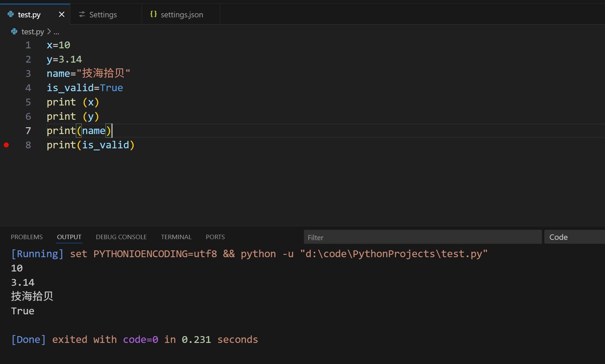Click the breadcrumb chevron separator
The image size is (605, 364).
[x=49, y=31]
